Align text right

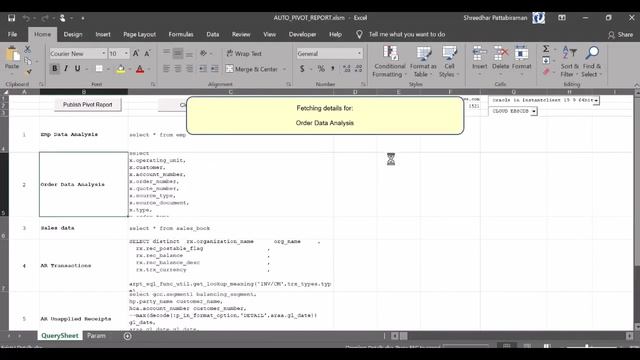(189, 69)
